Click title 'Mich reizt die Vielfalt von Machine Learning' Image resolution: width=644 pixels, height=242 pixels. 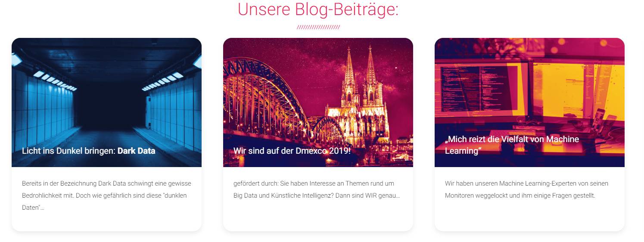[x=512, y=145]
